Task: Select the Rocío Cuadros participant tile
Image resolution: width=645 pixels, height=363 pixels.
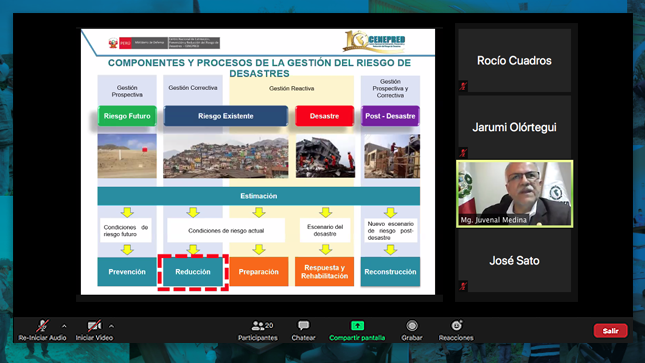Action: (514, 60)
